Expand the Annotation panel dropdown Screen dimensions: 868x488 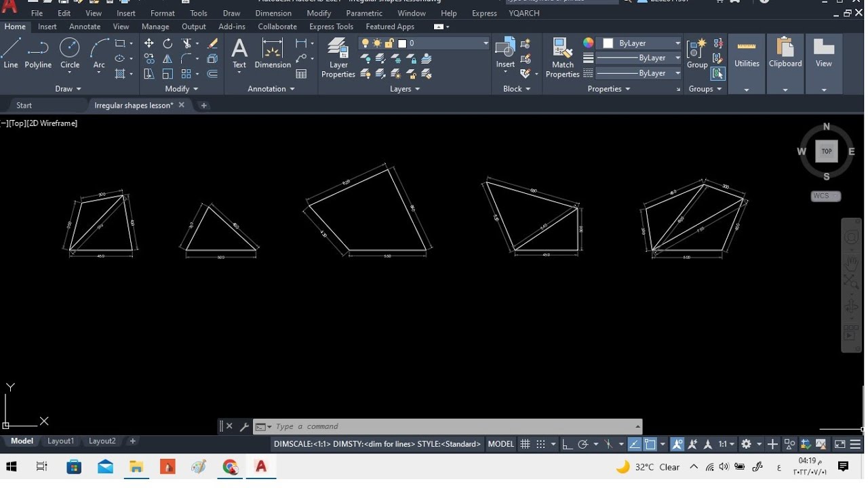(x=271, y=89)
